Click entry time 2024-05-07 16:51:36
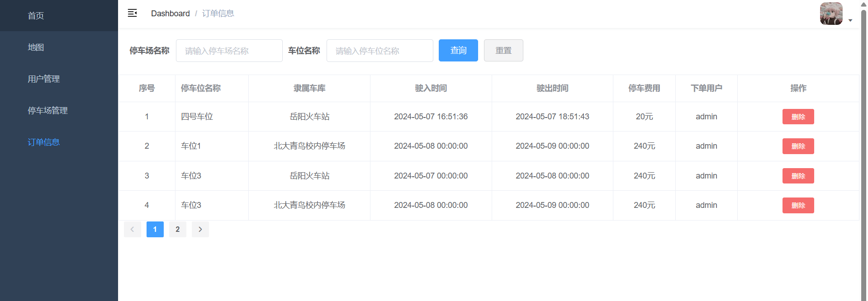Image resolution: width=868 pixels, height=301 pixels. (x=431, y=117)
